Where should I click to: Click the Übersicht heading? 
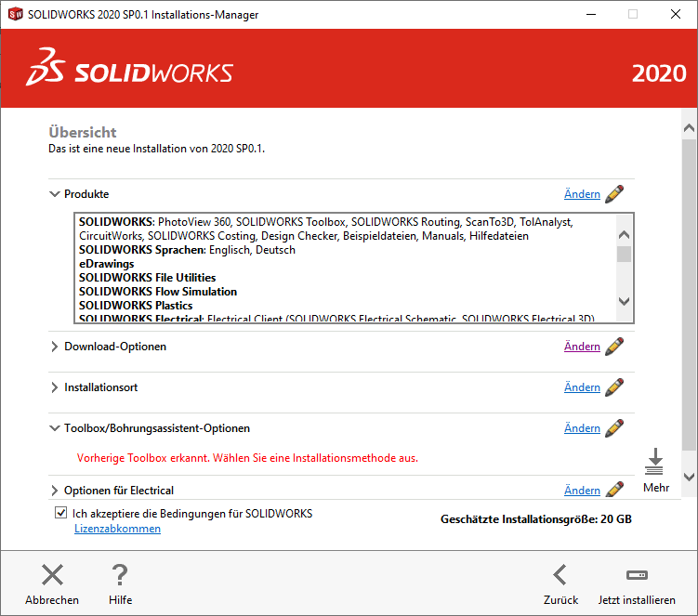coord(83,132)
